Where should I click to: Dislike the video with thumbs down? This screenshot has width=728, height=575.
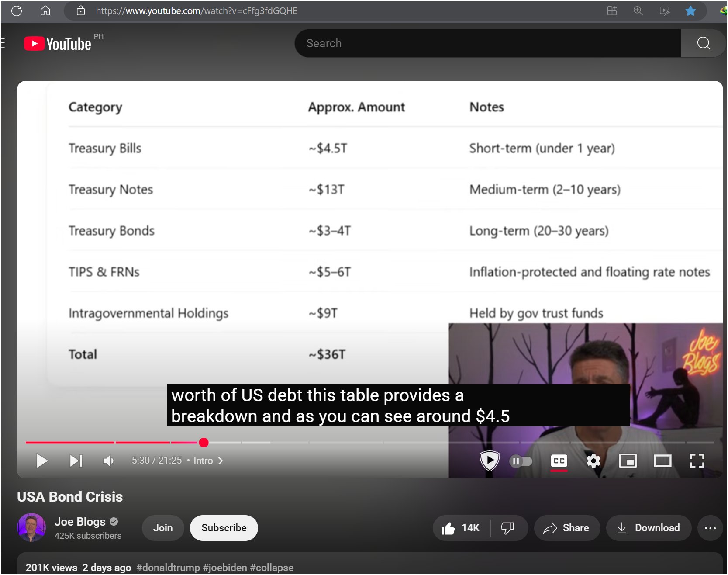[x=508, y=528]
